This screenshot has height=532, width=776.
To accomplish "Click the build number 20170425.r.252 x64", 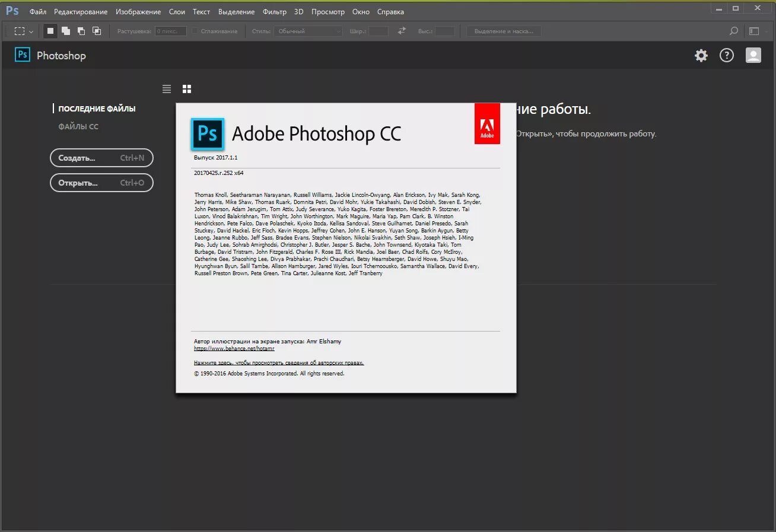I will point(219,173).
